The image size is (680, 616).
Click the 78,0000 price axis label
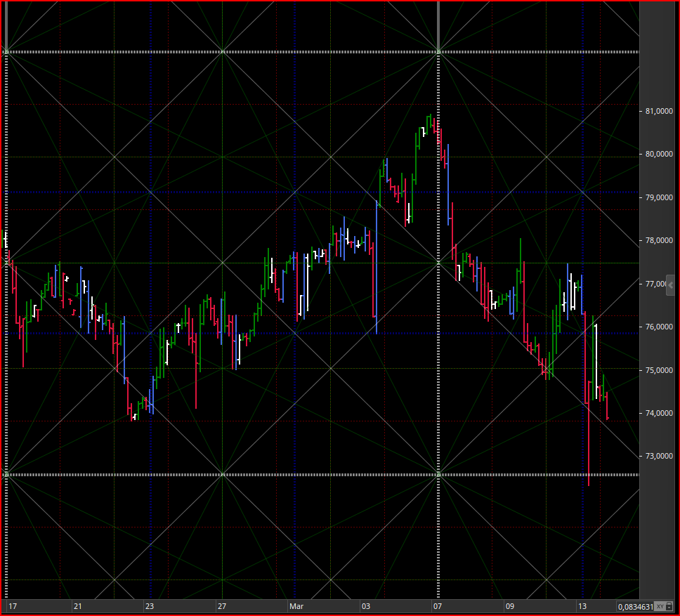[x=659, y=241]
